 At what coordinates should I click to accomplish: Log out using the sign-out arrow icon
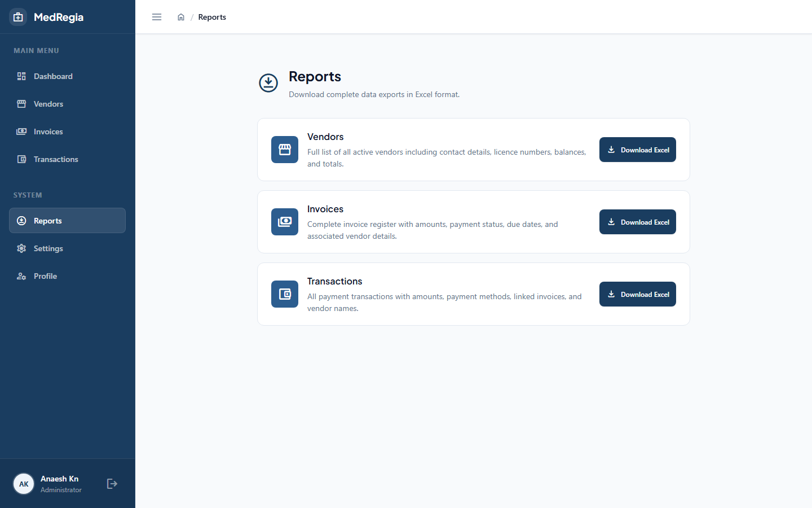point(112,484)
